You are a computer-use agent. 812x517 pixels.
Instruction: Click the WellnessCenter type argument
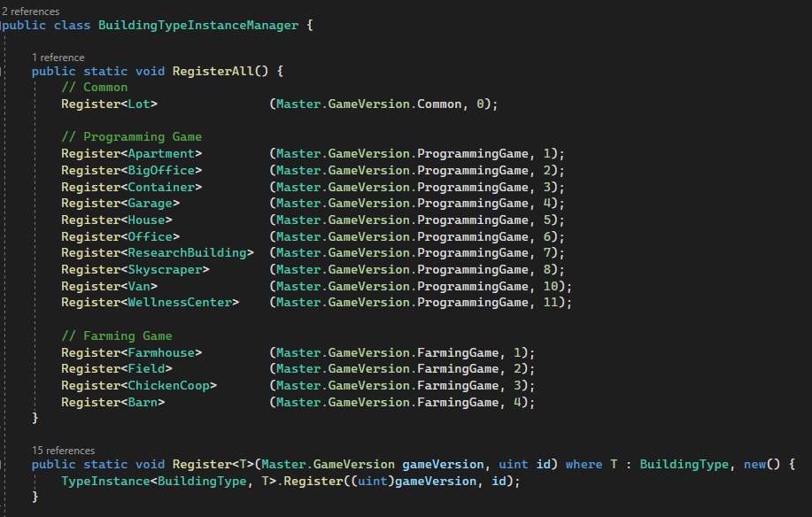(180, 302)
